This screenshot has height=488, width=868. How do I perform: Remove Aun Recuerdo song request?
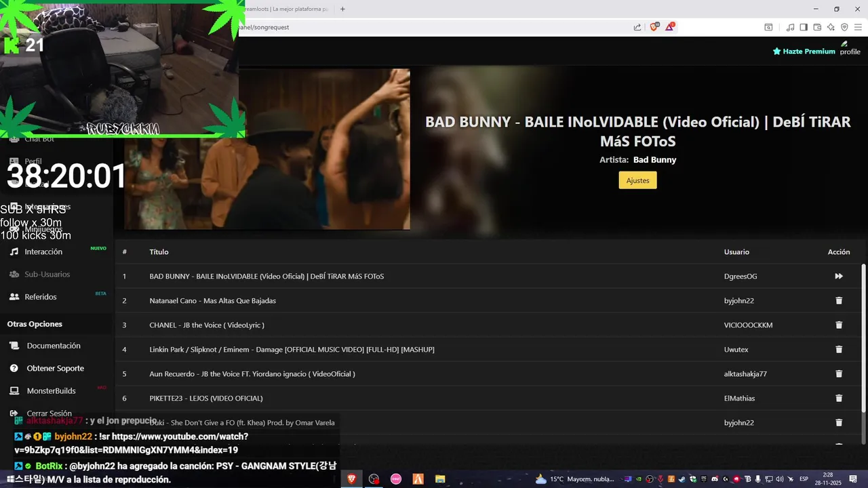pos(839,373)
